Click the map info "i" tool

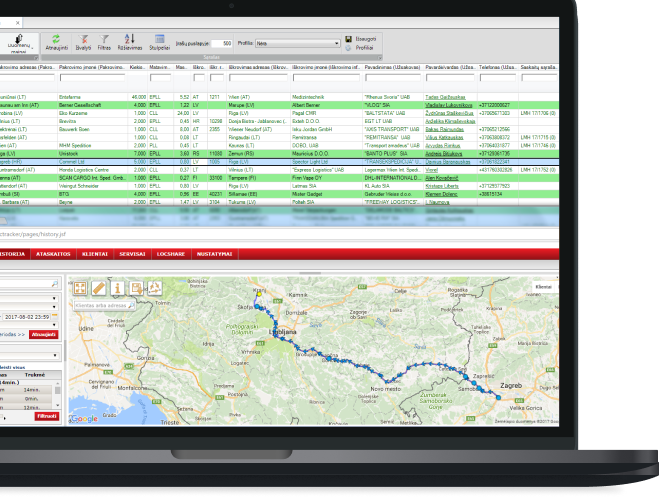[x=117, y=288]
